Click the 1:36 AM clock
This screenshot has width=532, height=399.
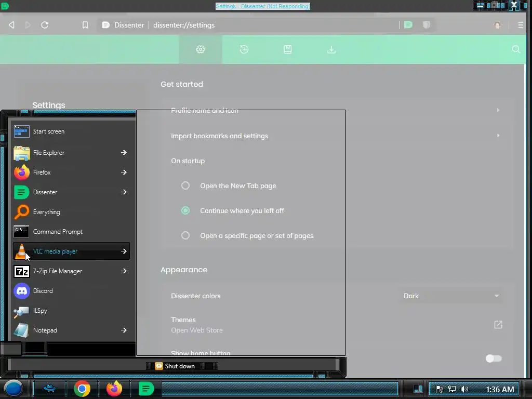click(500, 390)
